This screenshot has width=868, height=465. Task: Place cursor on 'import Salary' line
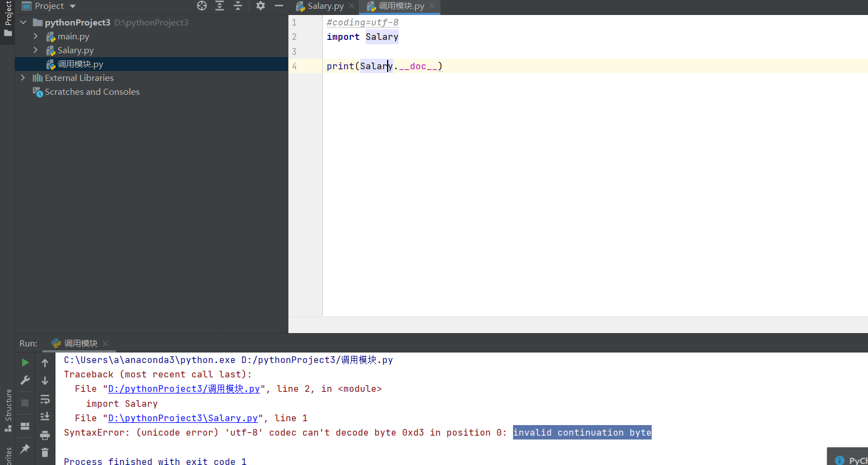363,37
